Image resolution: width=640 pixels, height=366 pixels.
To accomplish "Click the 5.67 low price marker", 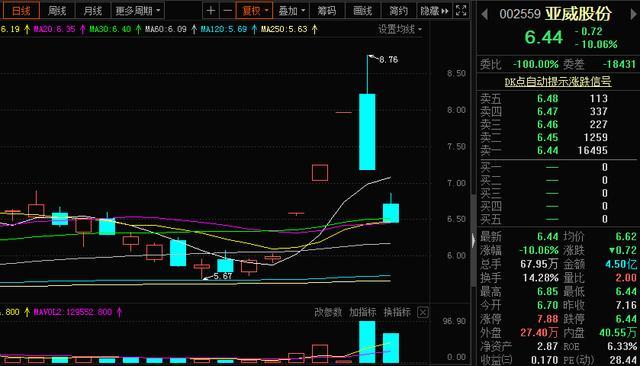I will [x=222, y=276].
